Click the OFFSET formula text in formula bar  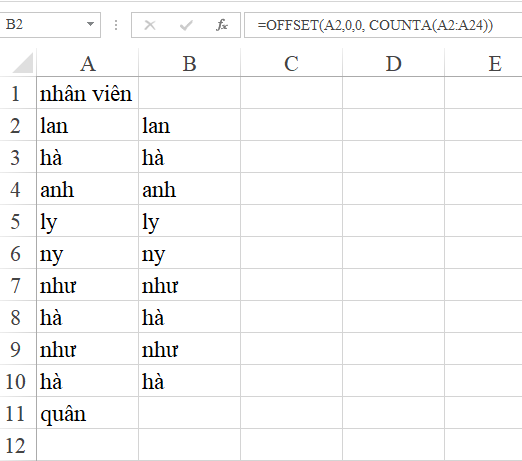pyautogui.click(x=375, y=25)
